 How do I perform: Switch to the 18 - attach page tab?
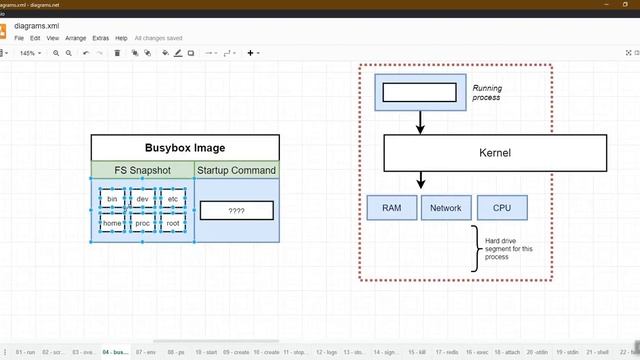tap(507, 352)
